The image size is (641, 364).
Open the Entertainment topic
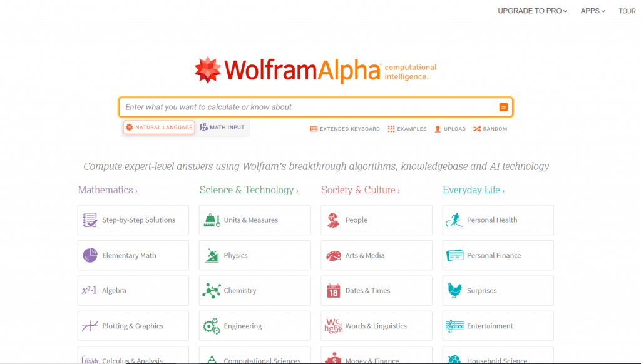pos(498,326)
